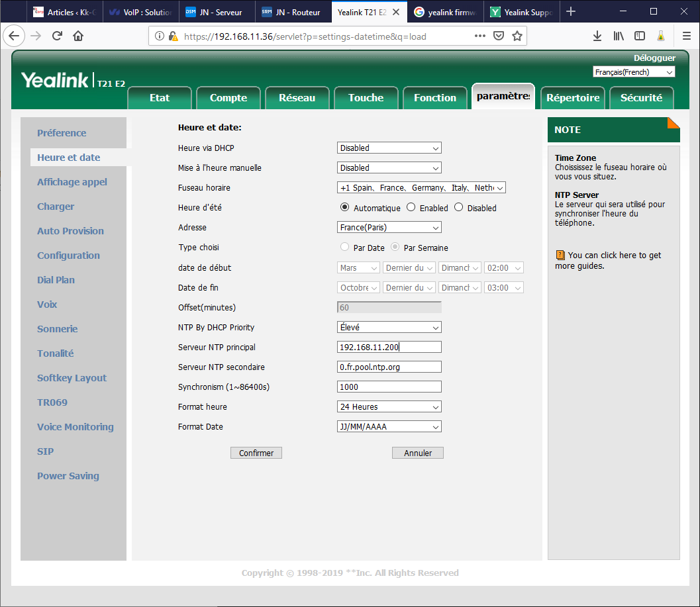Screen dimensions: 700x607
Task: Click the help guide icon in NOTE panel
Action: [x=560, y=256]
